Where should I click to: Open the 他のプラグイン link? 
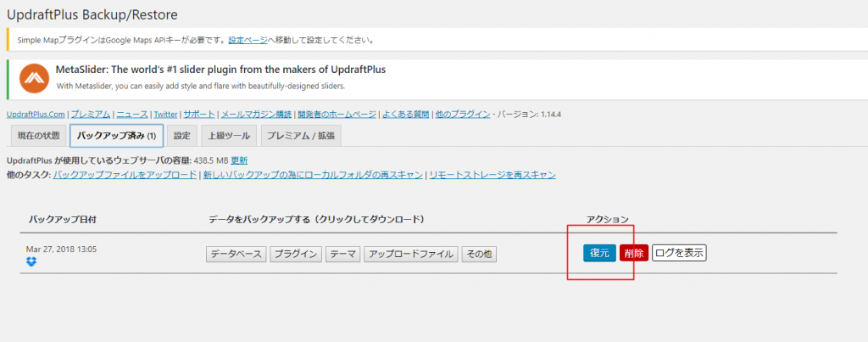pyautogui.click(x=462, y=115)
